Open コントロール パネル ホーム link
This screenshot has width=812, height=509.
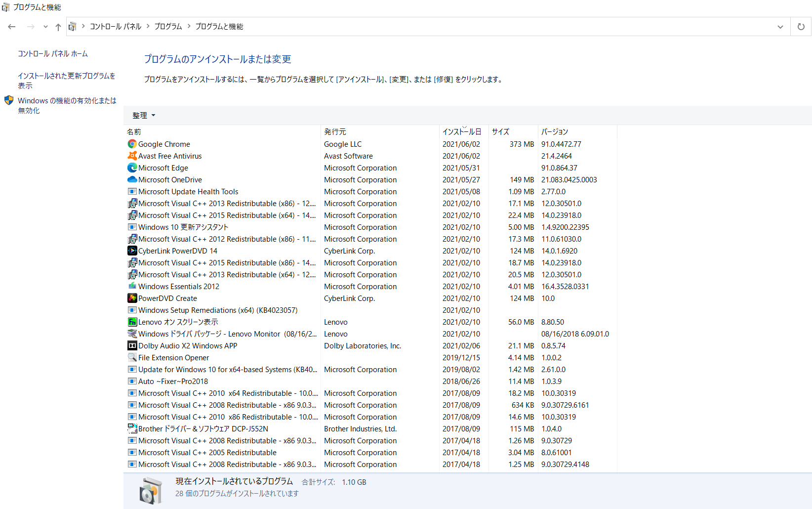point(53,54)
